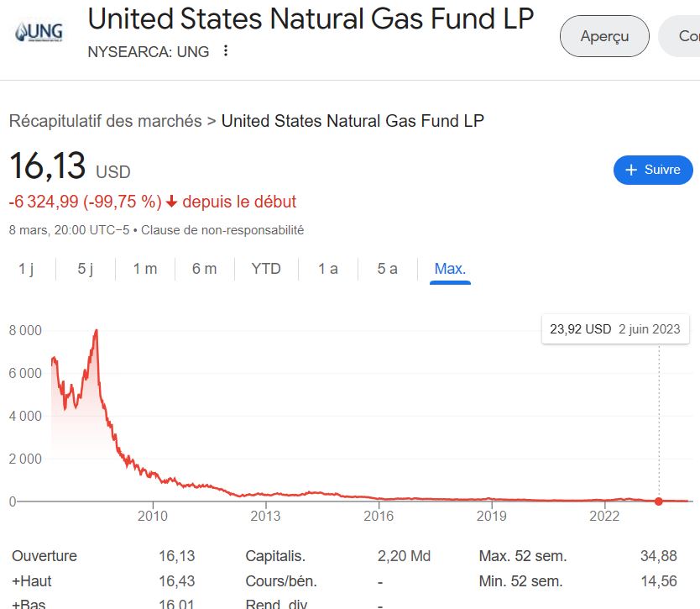Image resolution: width=700 pixels, height=609 pixels.
Task: Click the 2016 label on chart axis
Action: pyautogui.click(x=379, y=515)
